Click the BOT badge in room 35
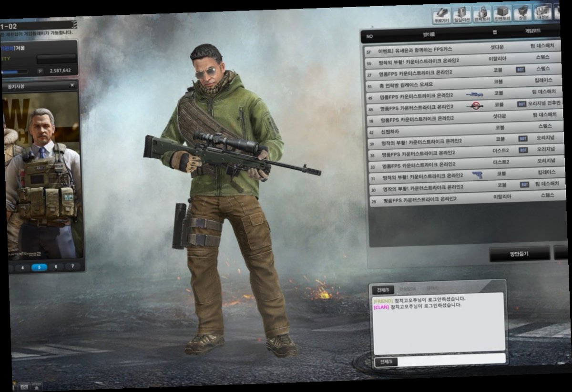 [523, 150]
